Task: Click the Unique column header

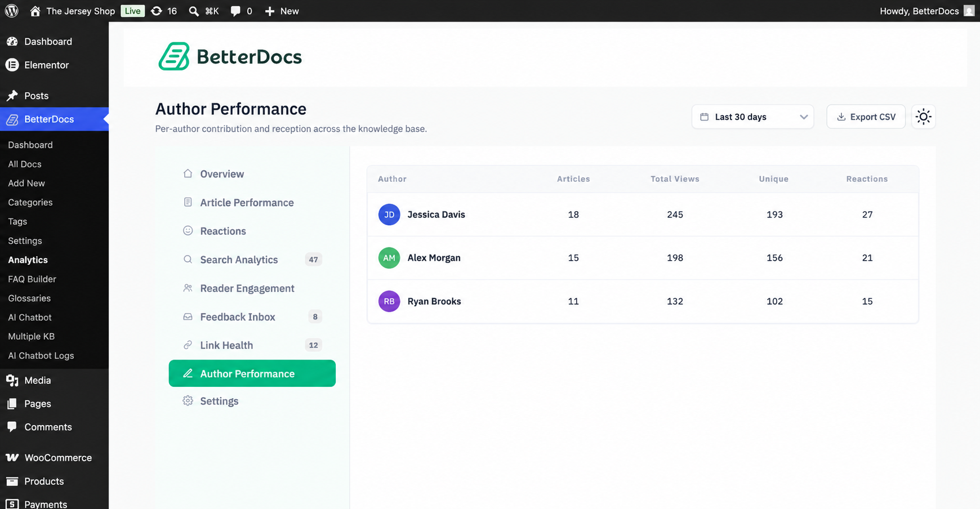Action: (773, 179)
